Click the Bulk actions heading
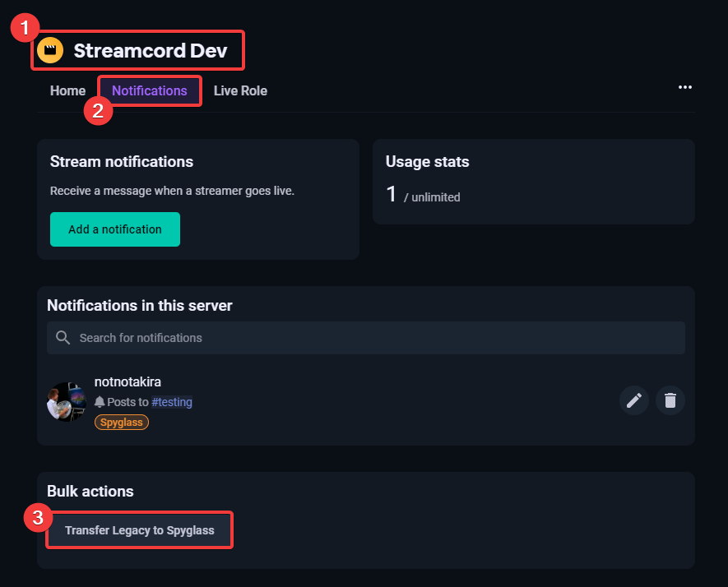The image size is (728, 587). coord(90,491)
